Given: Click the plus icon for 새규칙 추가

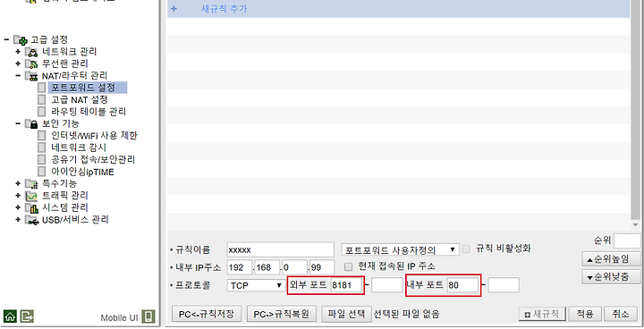Looking at the screenshot, I should click(174, 9).
